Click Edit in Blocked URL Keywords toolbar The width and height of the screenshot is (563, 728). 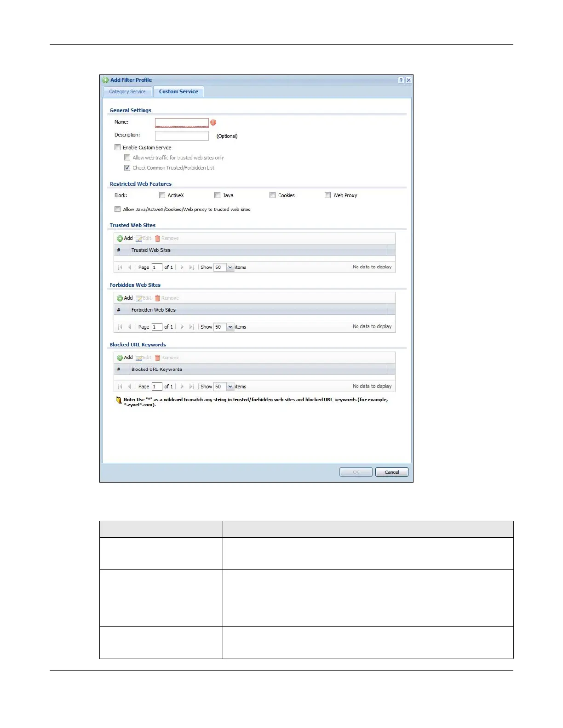point(143,358)
